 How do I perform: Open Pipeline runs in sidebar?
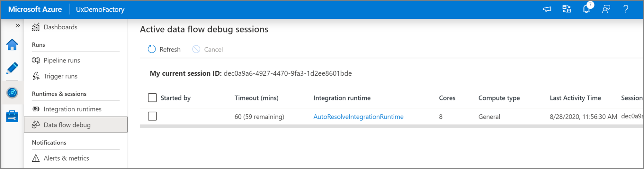point(62,61)
